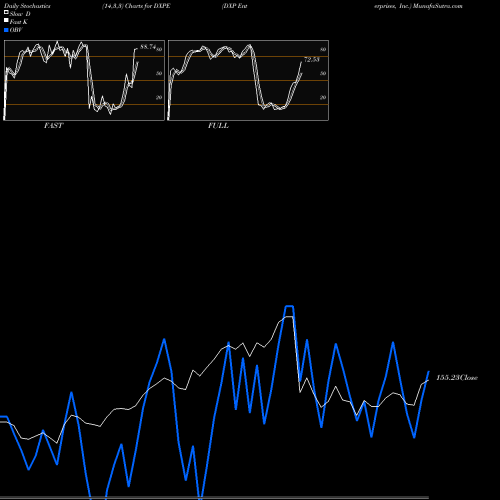Click the 'Daily Stochastics' title text
The width and height of the screenshot is (500, 500).
pos(27,6)
